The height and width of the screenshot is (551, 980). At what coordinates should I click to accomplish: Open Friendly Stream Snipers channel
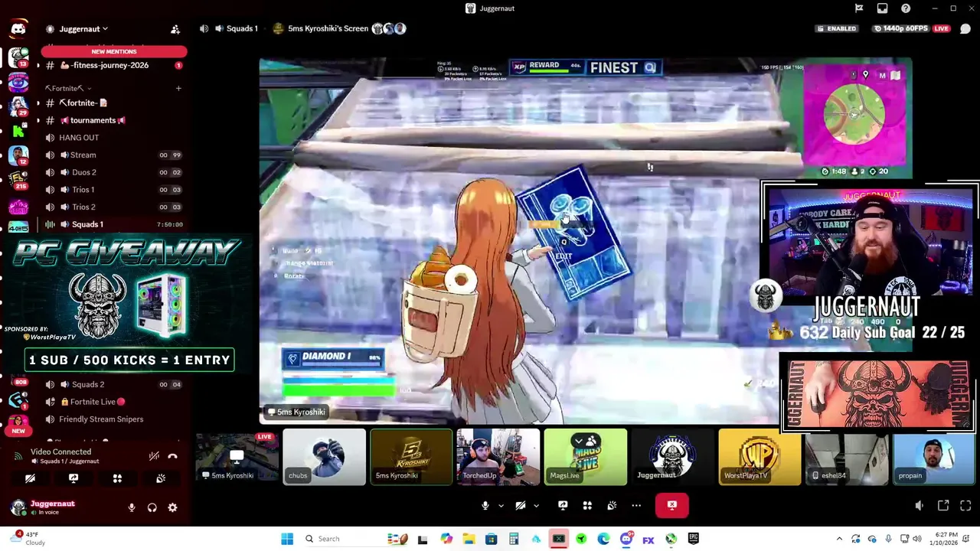113,419
